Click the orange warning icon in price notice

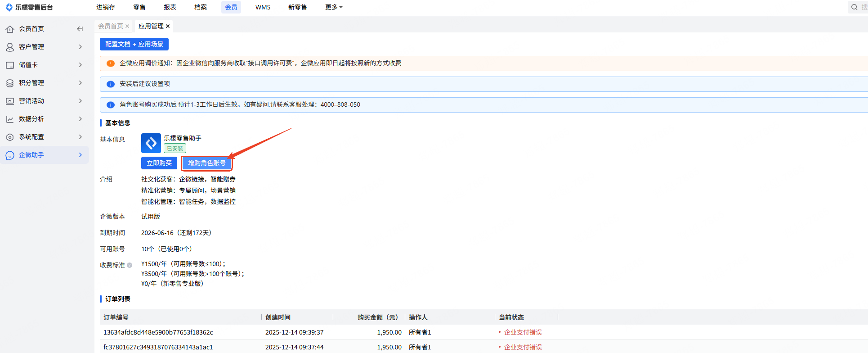(110, 63)
